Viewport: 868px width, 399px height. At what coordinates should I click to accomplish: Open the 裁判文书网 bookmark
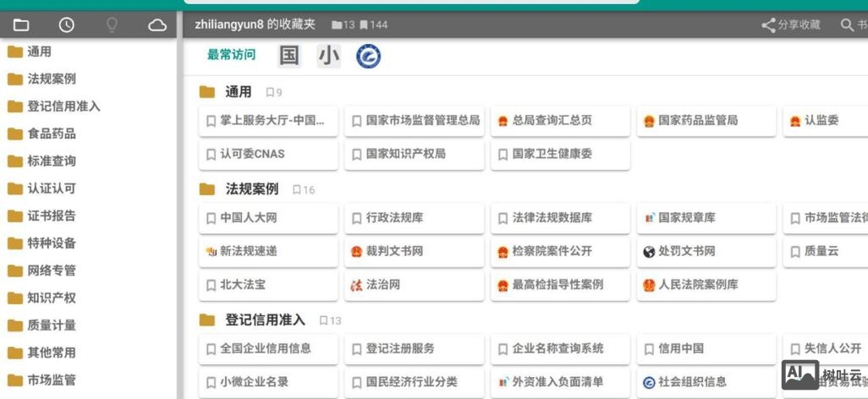(414, 252)
